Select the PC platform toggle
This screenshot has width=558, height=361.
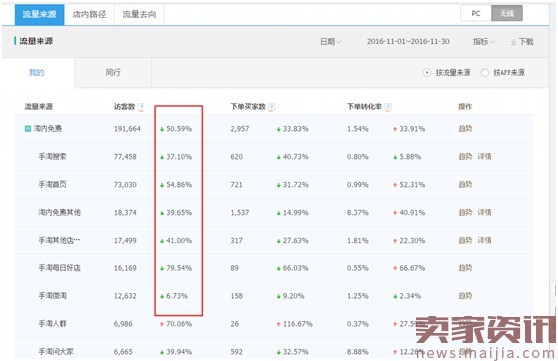click(476, 14)
